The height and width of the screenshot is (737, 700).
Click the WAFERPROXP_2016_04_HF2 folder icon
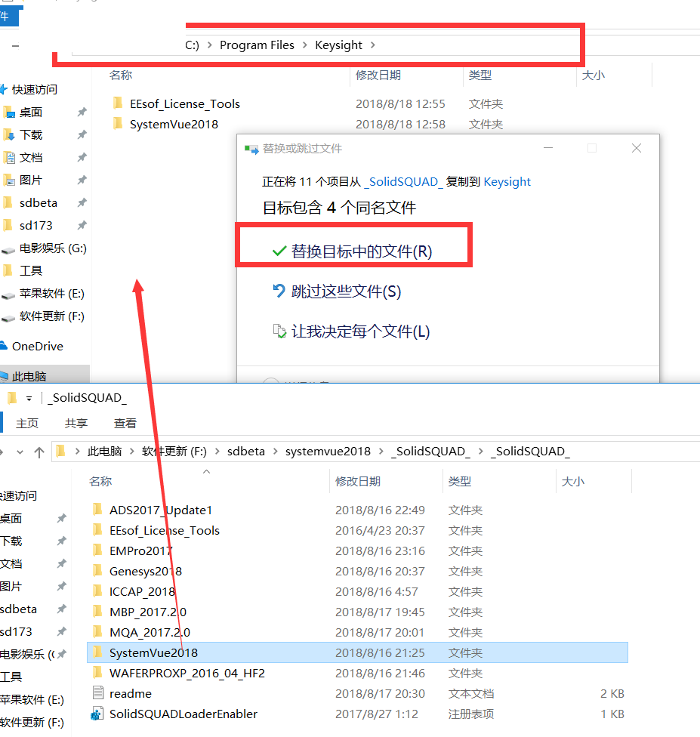[x=97, y=673]
